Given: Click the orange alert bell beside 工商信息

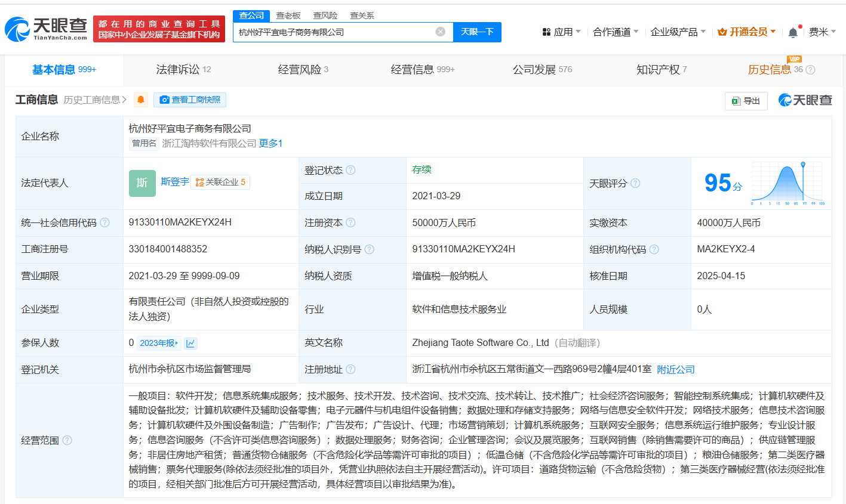Looking at the screenshot, I should (141, 100).
